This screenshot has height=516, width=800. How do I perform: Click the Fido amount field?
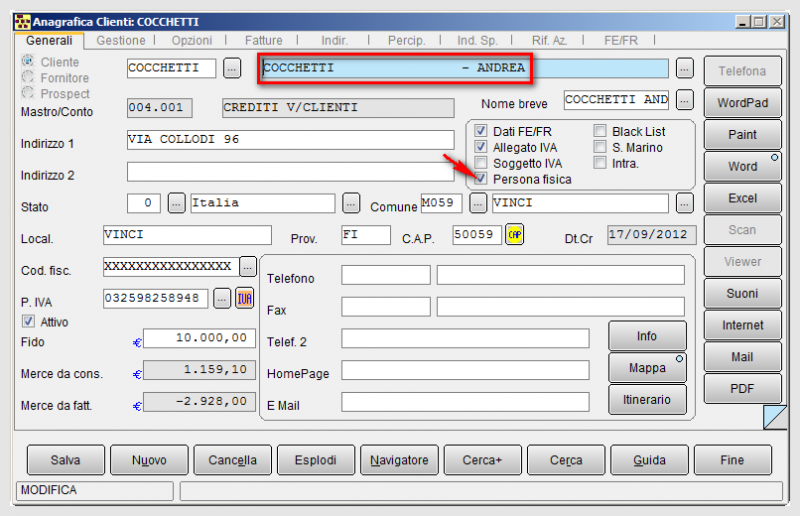tap(199, 338)
